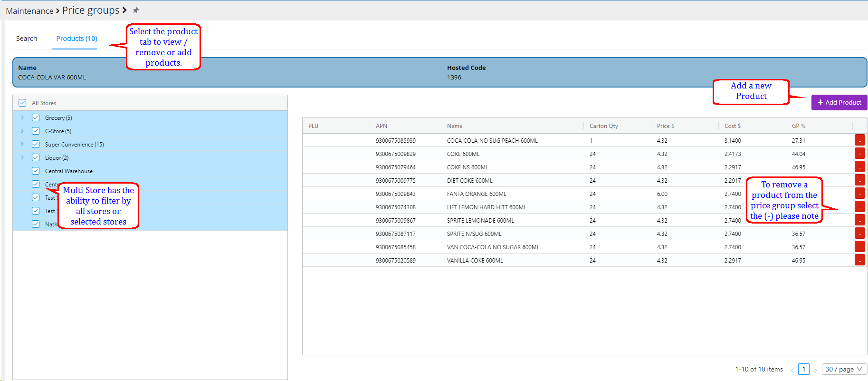This screenshot has width=868, height=381.
Task: Select the FANTA ORANGE 600ML row name
Action: coord(477,194)
